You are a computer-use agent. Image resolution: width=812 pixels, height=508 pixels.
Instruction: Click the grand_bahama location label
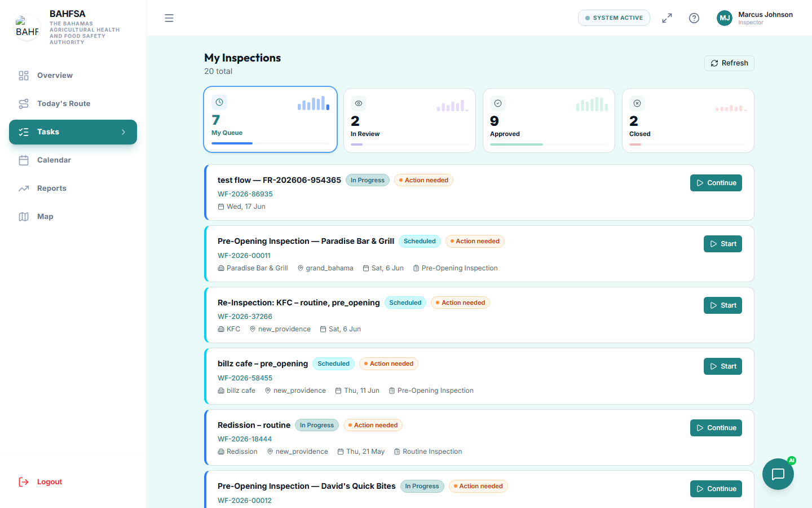tap(329, 268)
